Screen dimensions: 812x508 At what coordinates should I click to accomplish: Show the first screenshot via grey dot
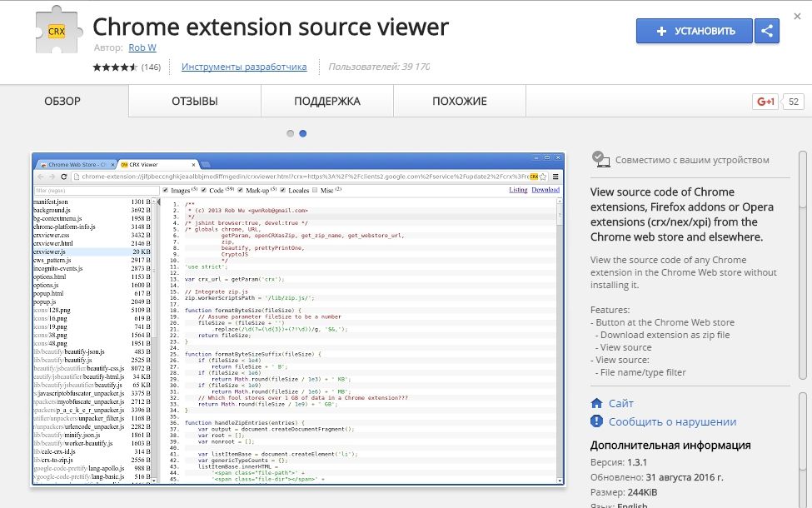click(x=291, y=133)
